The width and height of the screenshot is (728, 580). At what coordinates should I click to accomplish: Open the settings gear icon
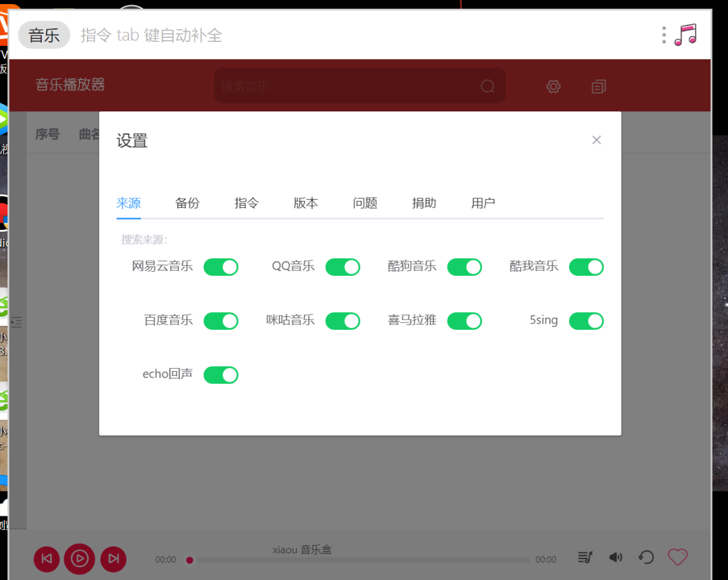click(x=553, y=86)
